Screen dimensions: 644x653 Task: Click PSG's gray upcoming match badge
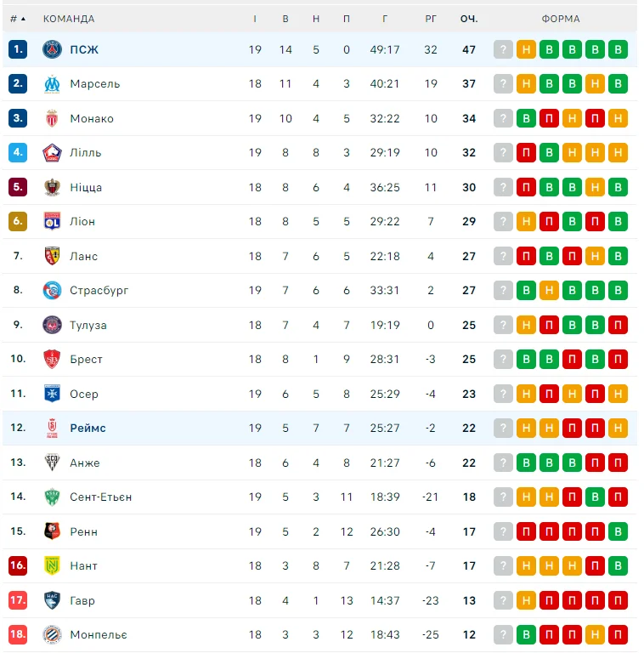[504, 49]
